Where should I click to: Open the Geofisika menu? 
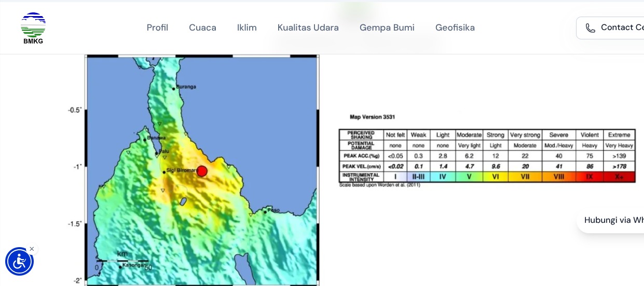[x=455, y=27]
